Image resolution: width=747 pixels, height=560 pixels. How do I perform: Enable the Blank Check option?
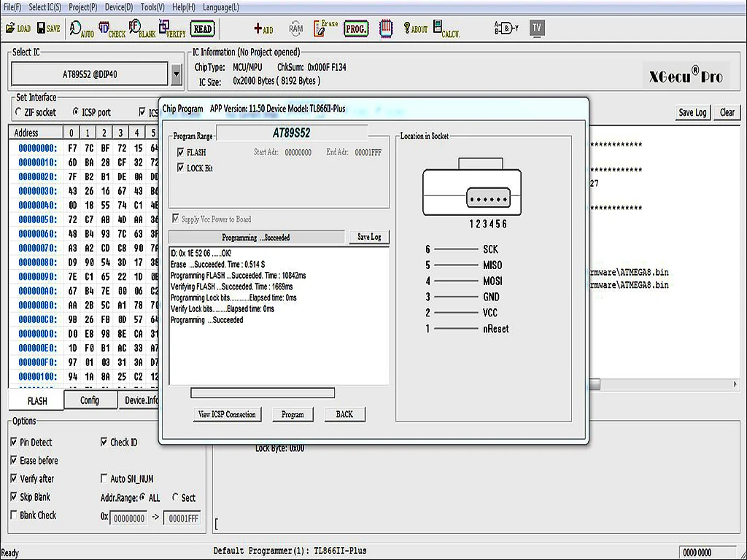click(14, 515)
